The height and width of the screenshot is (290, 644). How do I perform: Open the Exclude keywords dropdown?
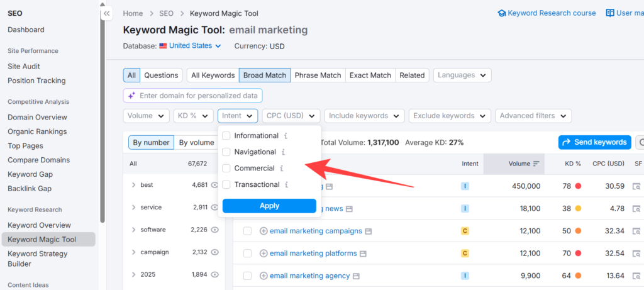coord(450,116)
